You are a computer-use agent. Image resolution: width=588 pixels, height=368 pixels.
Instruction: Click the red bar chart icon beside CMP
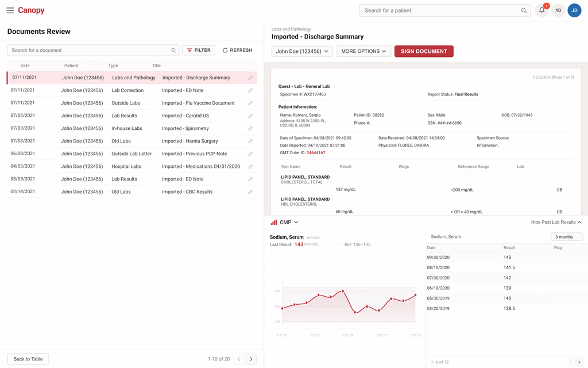tap(274, 223)
